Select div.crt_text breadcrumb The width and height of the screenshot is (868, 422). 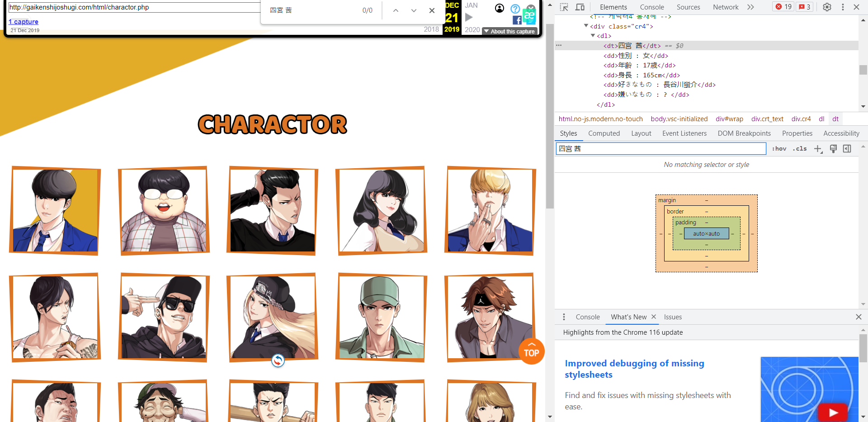[767, 119]
